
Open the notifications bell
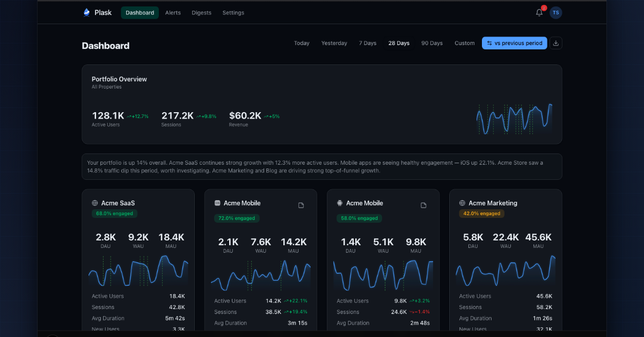click(x=539, y=12)
